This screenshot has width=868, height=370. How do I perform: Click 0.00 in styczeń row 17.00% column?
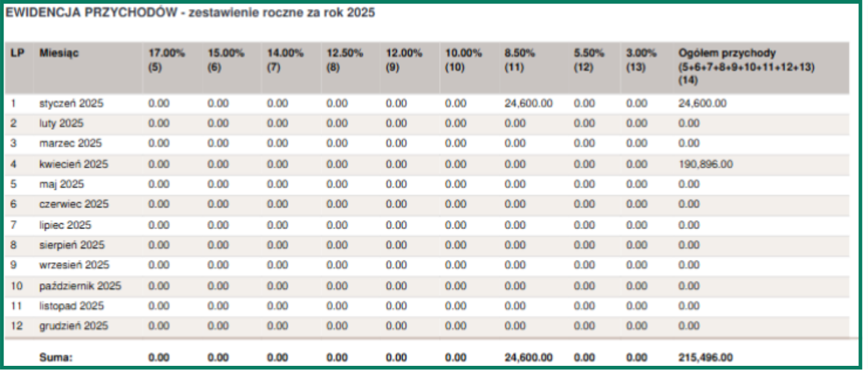(159, 104)
